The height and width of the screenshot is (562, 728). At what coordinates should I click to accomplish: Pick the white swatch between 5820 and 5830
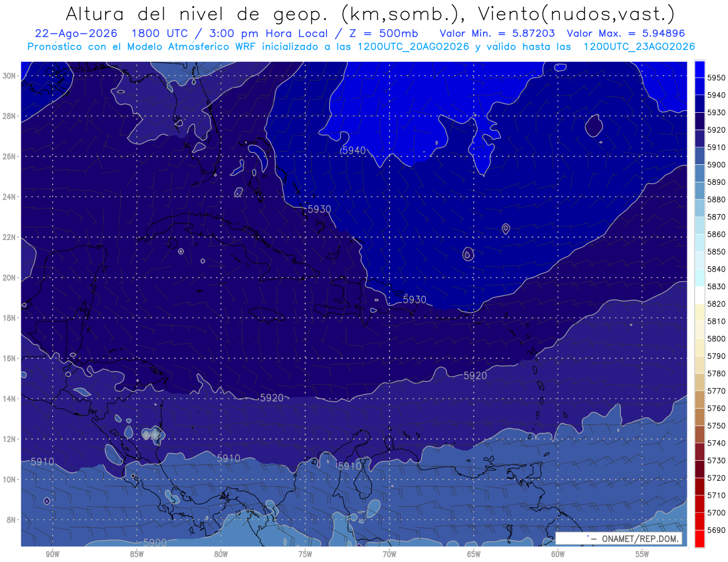(x=699, y=295)
